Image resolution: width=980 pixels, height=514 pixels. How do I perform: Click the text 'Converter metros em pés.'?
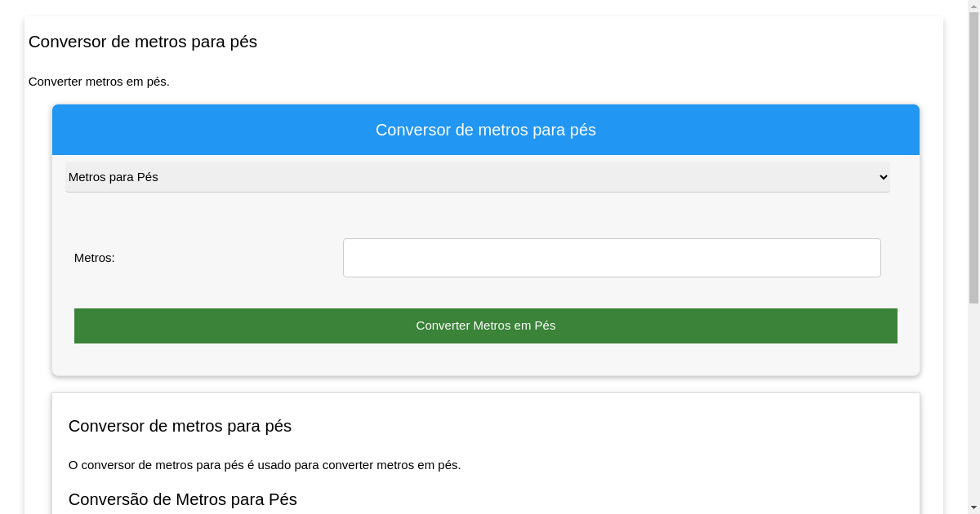pyautogui.click(x=98, y=82)
